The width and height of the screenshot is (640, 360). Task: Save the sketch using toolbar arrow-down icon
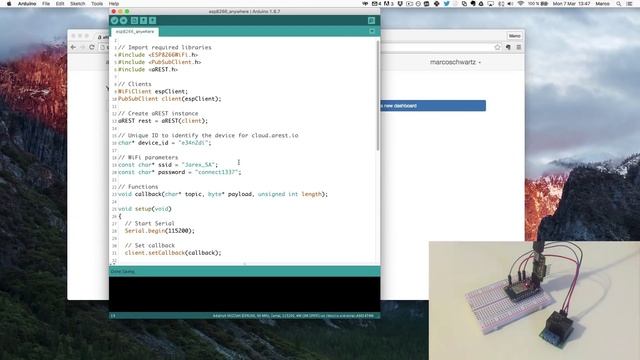152,21
